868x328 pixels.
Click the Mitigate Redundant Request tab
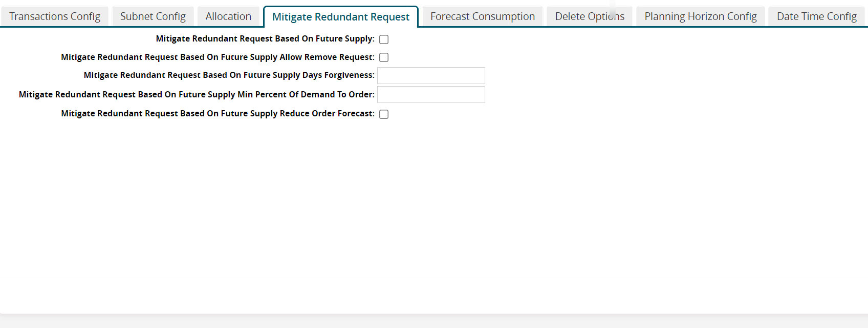(x=341, y=17)
